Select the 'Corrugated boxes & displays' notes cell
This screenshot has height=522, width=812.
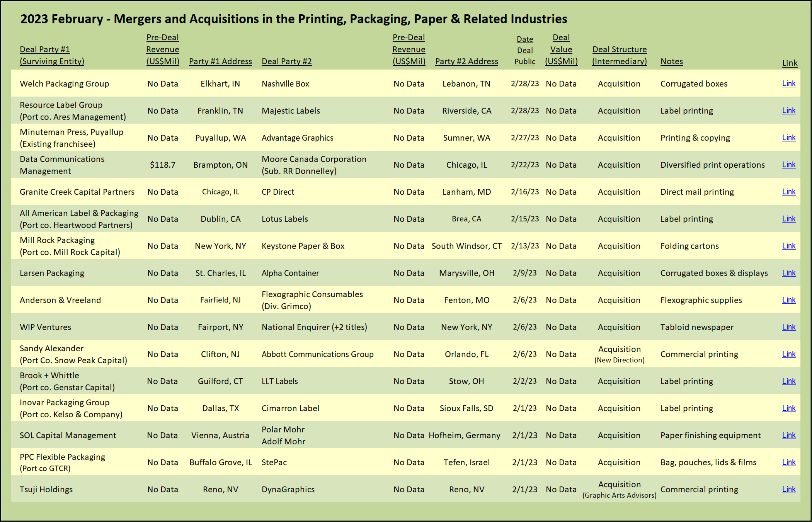click(x=714, y=273)
